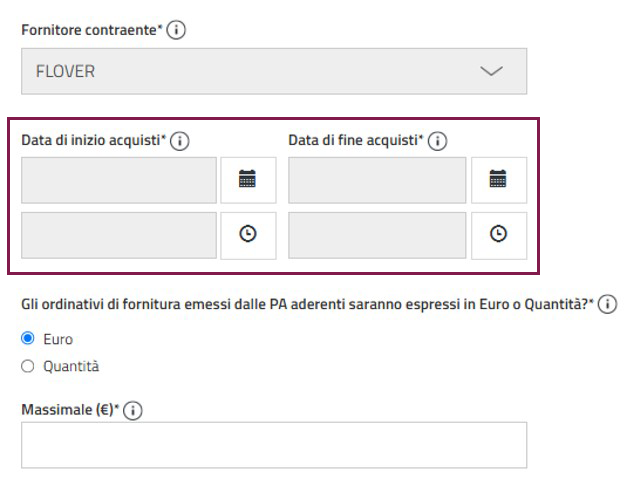
Task: Show info about Euro or Quantità question
Action: (607, 305)
